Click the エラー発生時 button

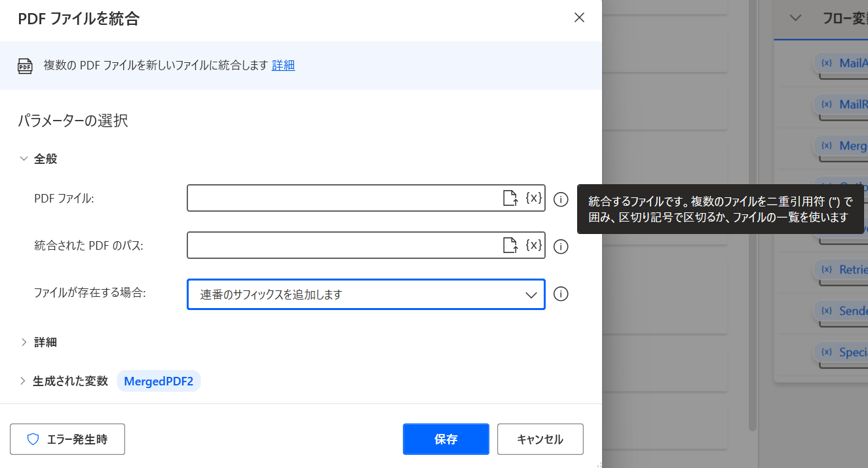67,439
